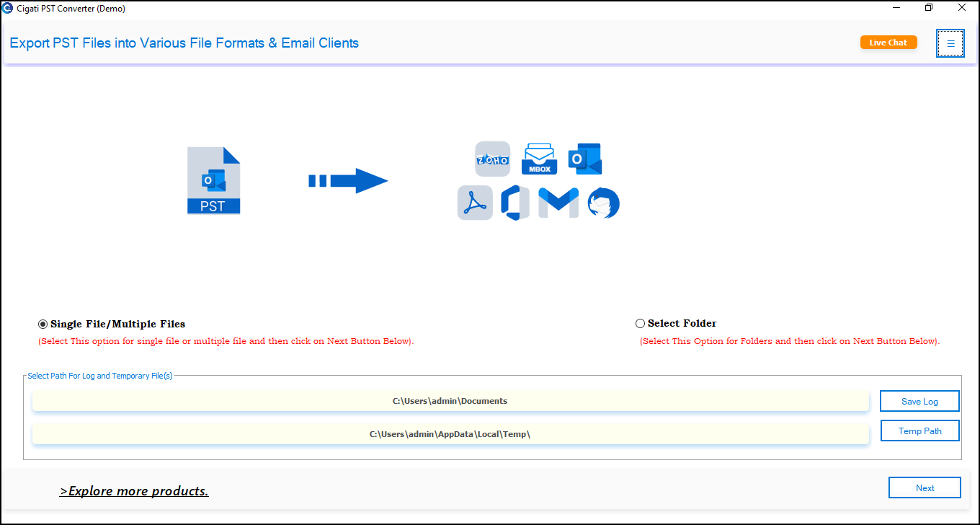Select the Select Folder radio option
980x525 pixels.
point(640,324)
